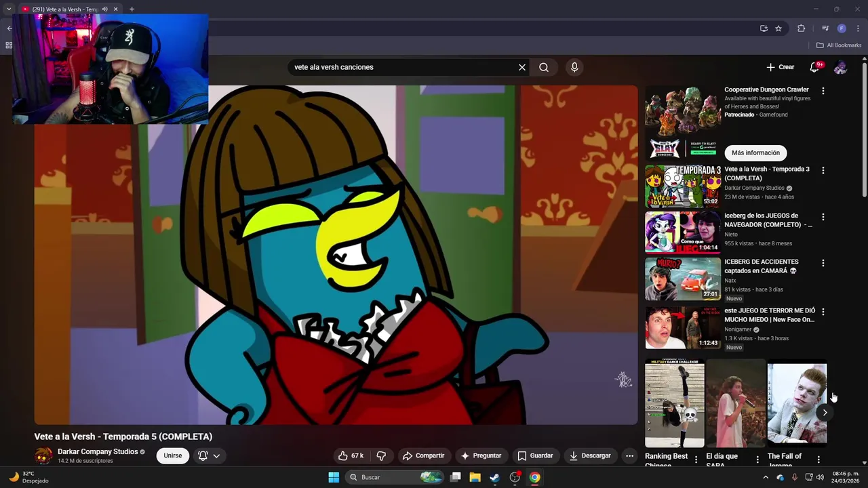Mute the tab via the speaker icon
Screen dimensions: 868x488
(104, 9)
